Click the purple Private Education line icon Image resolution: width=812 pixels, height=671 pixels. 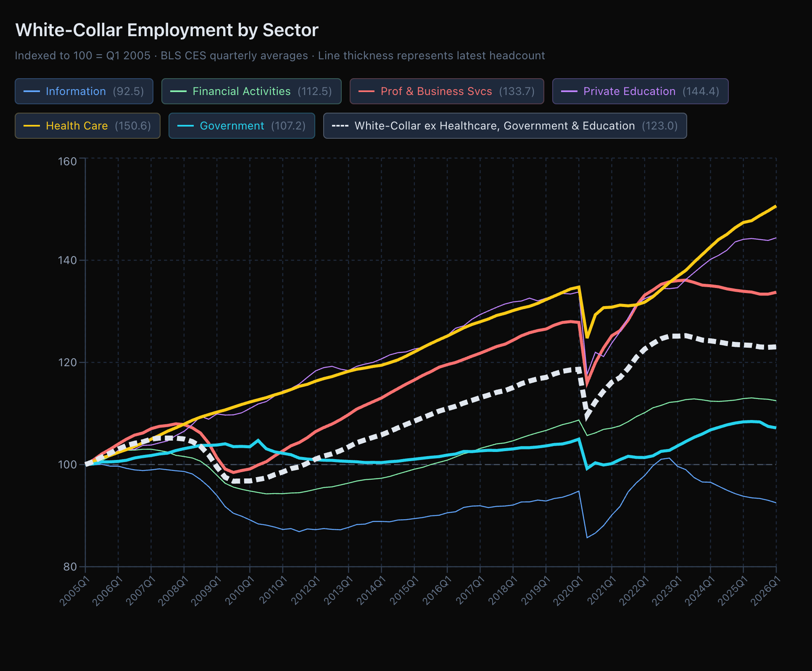(x=569, y=91)
